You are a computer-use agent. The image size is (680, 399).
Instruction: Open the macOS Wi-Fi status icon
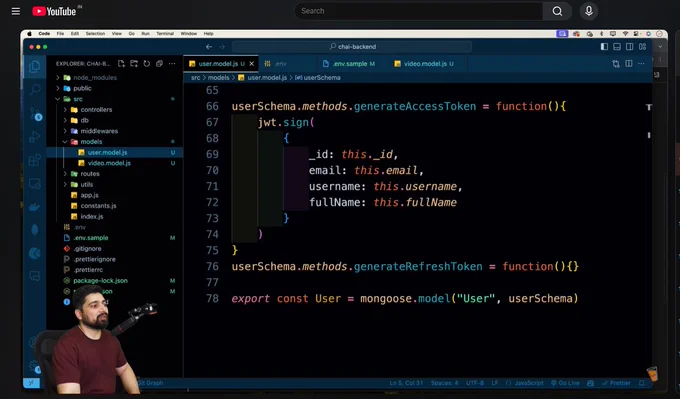click(x=625, y=33)
